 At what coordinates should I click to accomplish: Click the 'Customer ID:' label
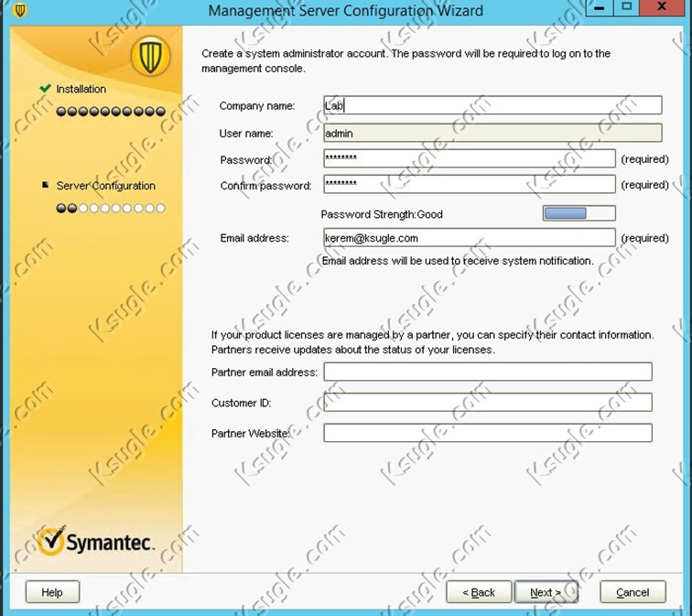pyautogui.click(x=242, y=403)
